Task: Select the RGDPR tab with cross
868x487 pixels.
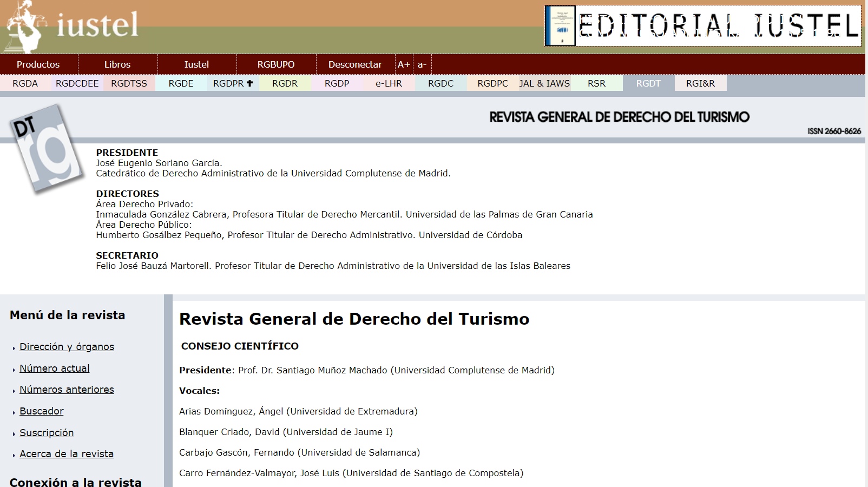Action: click(x=233, y=83)
